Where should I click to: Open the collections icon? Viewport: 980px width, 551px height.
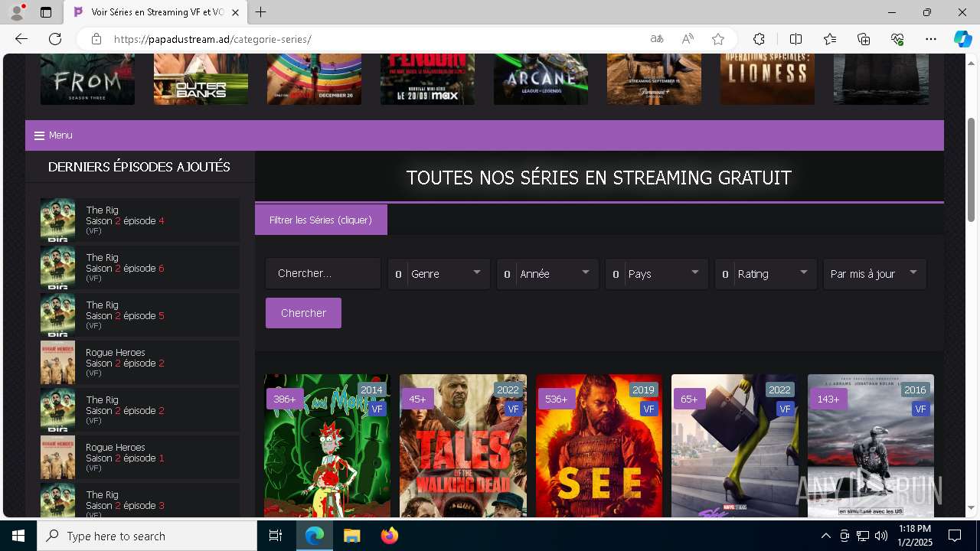(x=864, y=39)
